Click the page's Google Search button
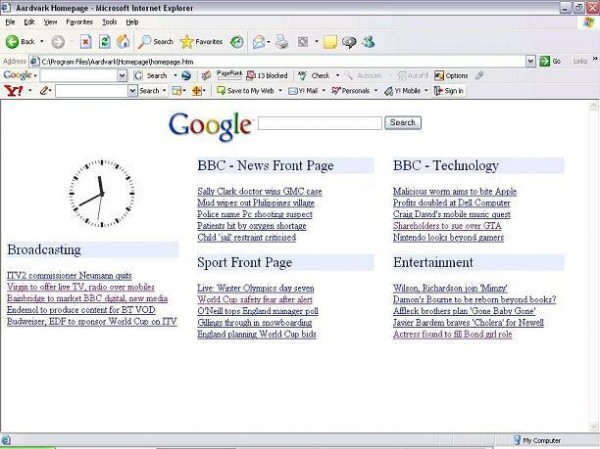600x449 pixels. (x=403, y=122)
